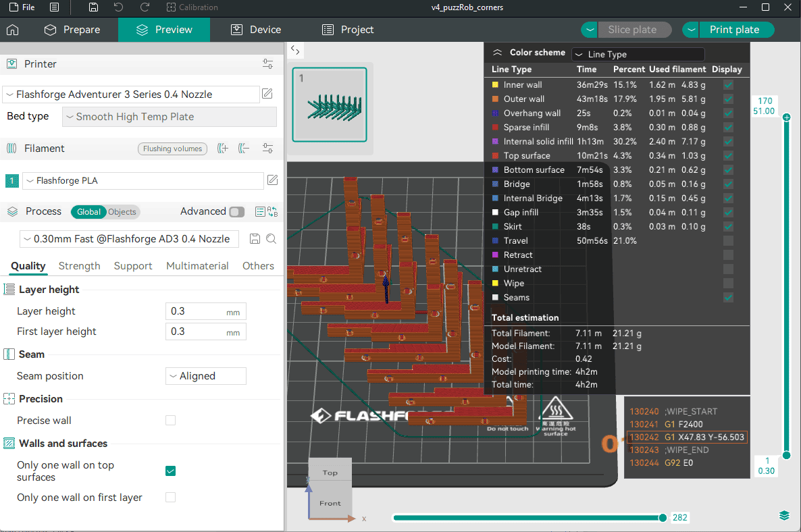Click the Top face of view cube

pos(330,472)
